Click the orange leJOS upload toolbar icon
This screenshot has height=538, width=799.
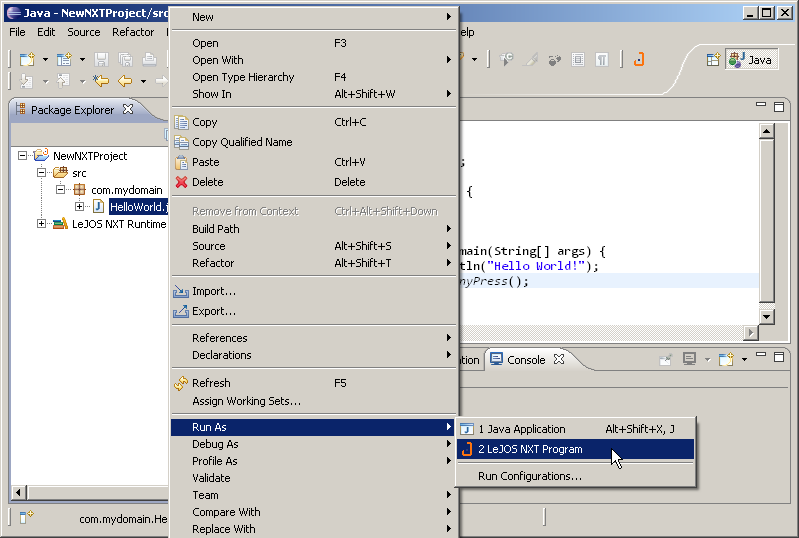(639, 60)
